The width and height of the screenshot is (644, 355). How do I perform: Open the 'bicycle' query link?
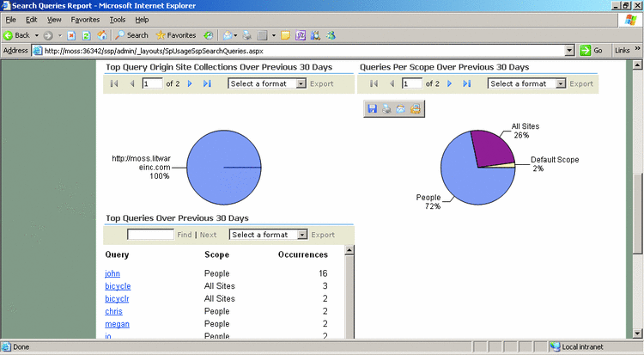coord(118,286)
